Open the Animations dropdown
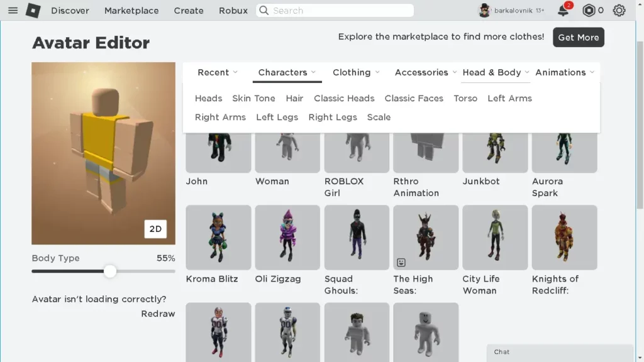The height and width of the screenshot is (362, 644). point(565,72)
